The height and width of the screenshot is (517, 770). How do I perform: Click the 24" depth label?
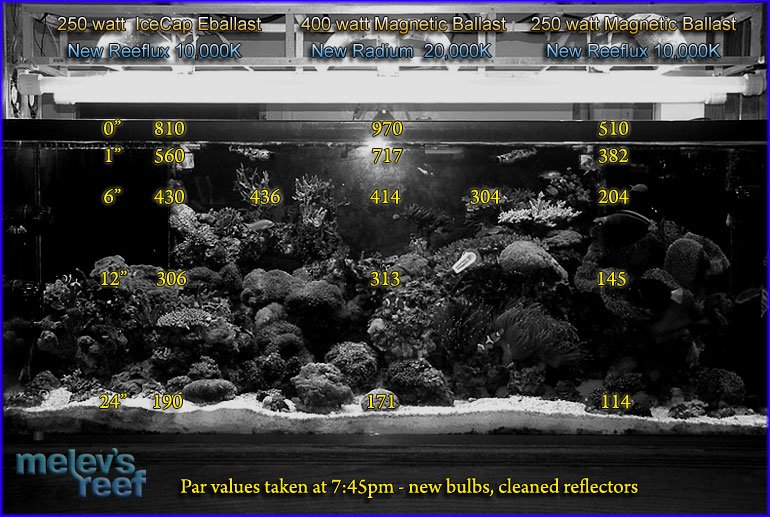[x=115, y=402]
